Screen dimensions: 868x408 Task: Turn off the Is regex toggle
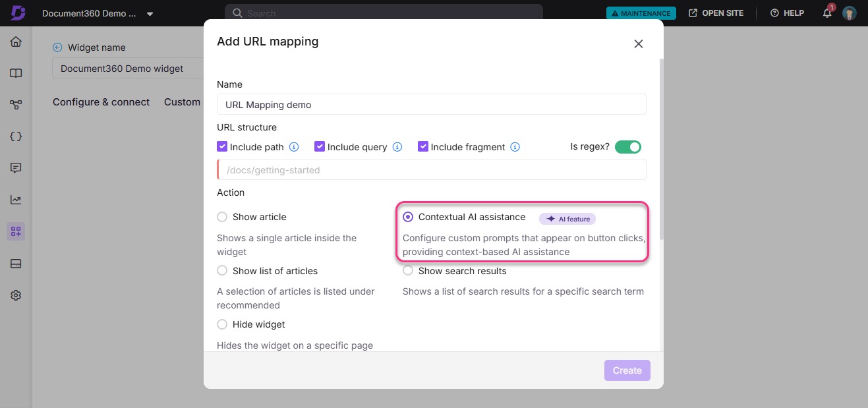coord(627,147)
